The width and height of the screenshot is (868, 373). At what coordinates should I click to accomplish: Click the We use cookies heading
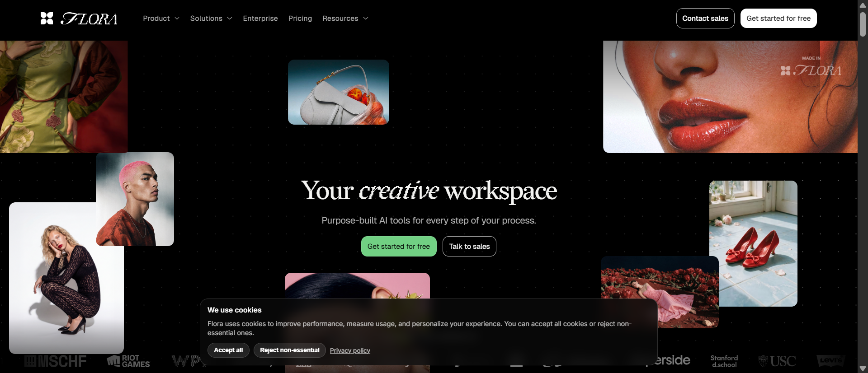click(235, 310)
